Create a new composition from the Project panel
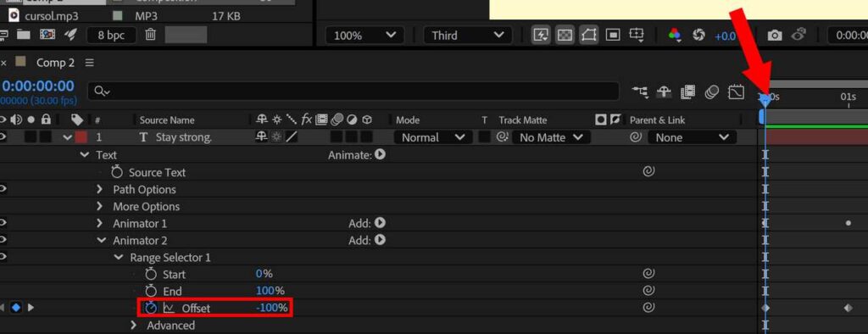868x334 pixels. 47,35
